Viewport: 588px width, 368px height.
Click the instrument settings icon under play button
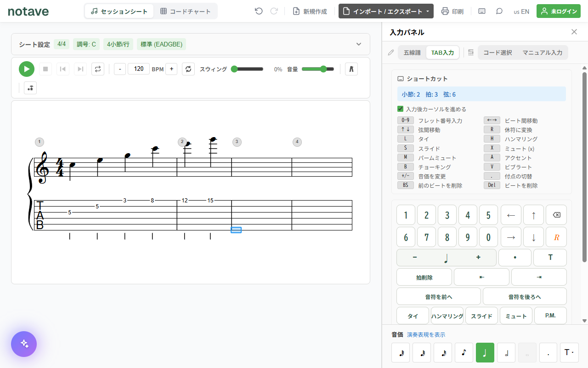[x=30, y=88]
